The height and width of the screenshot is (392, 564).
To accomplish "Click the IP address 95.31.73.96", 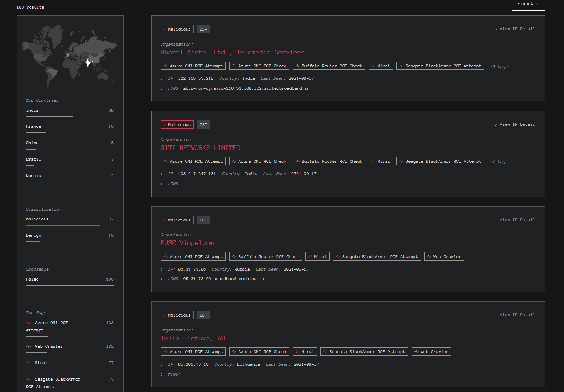I will click(192, 270).
